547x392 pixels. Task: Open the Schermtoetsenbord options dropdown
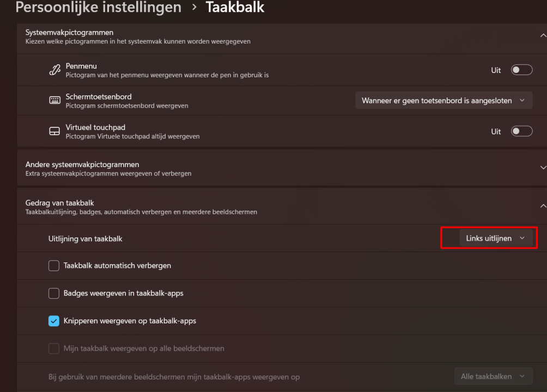click(443, 100)
